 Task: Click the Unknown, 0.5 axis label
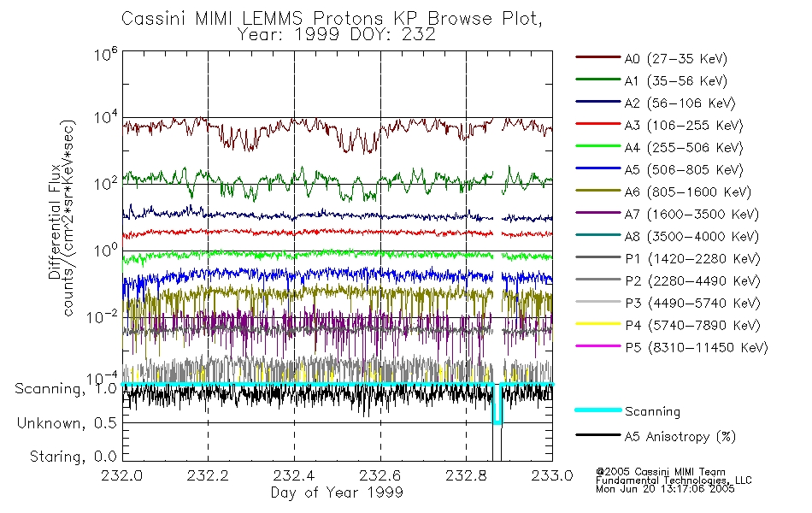coord(67,423)
